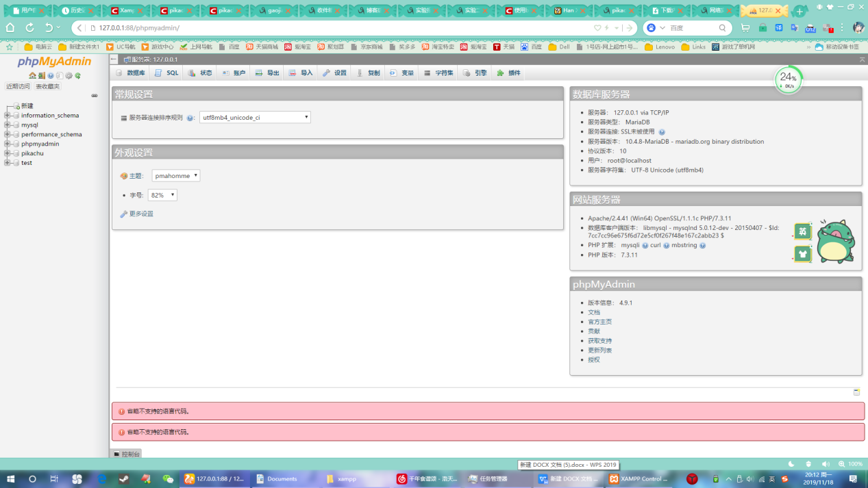This screenshot has height=488, width=868.
Task: Open the 状态 tab
Action: [200, 73]
